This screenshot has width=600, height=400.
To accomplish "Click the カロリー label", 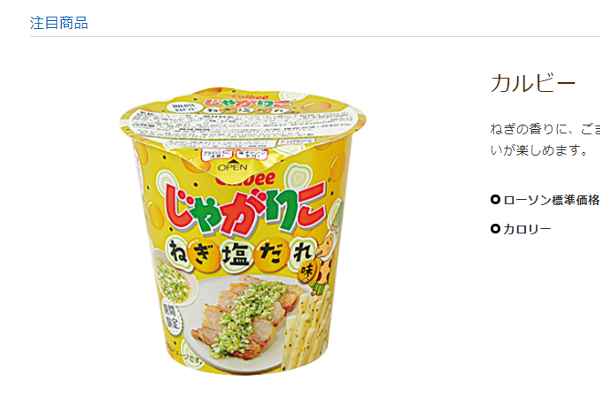I will click(527, 229).
